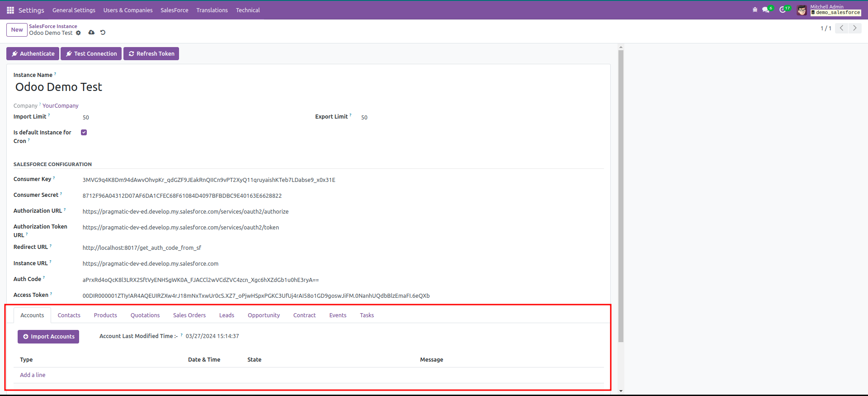Click the Refresh Token button
The image size is (868, 396).
(x=151, y=53)
